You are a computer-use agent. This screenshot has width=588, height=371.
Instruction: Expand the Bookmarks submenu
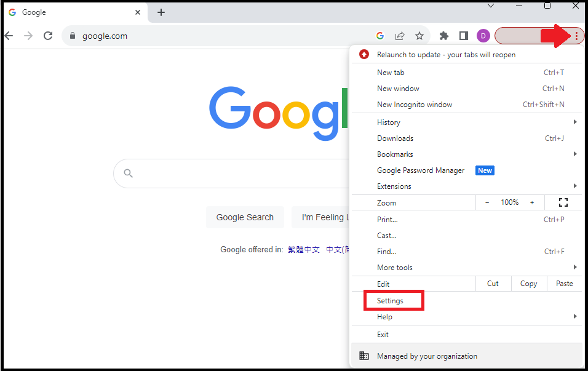tap(467, 154)
